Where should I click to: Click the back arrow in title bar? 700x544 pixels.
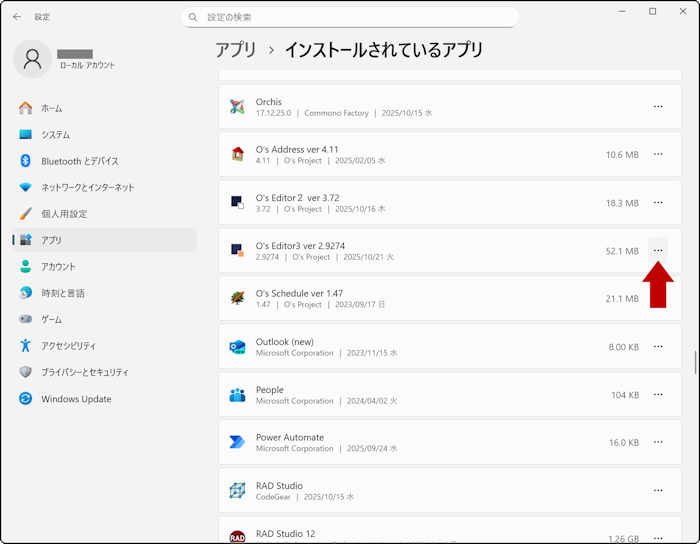(x=17, y=17)
